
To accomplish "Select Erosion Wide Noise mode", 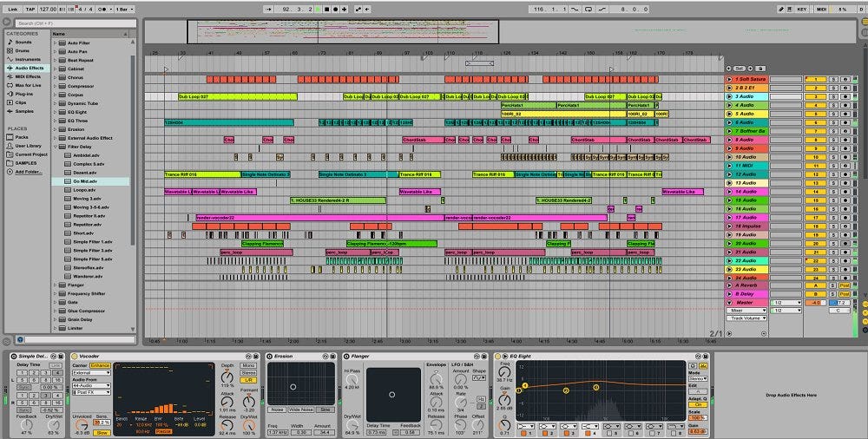I will (x=303, y=410).
